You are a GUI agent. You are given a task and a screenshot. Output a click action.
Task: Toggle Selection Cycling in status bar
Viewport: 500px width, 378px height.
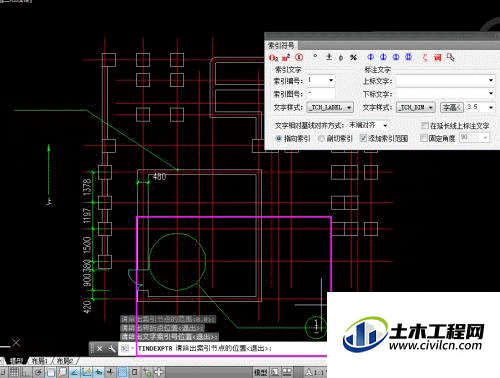pos(147,372)
